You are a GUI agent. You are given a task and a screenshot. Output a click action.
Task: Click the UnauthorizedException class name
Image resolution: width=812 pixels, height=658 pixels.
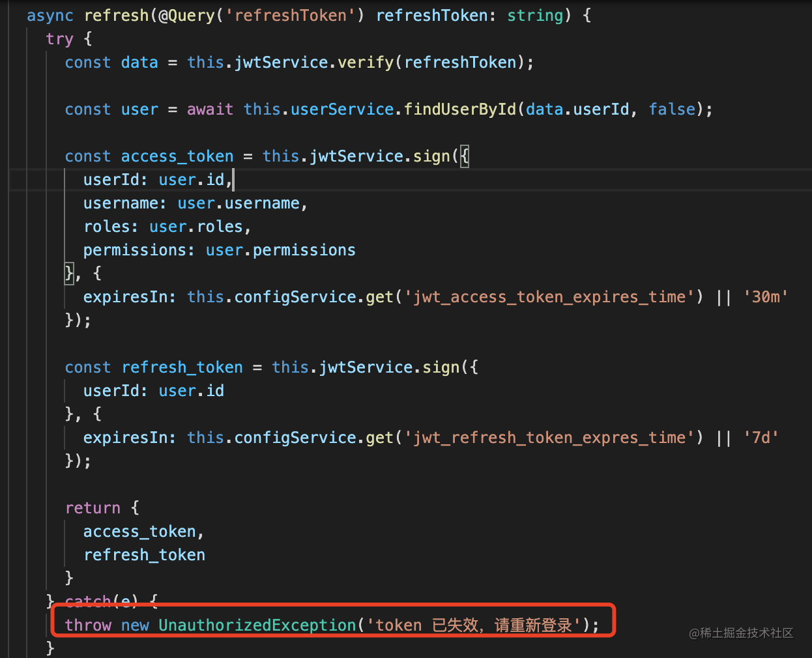pos(257,625)
